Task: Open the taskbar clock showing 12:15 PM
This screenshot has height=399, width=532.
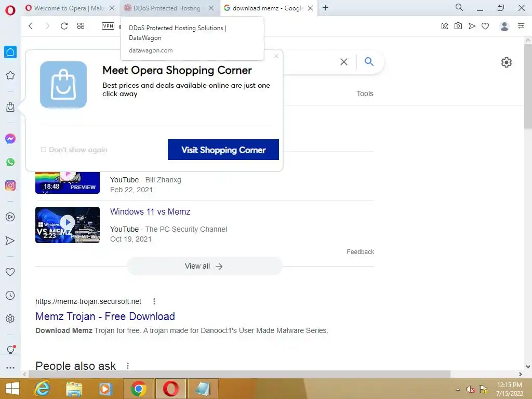Action: pyautogui.click(x=509, y=389)
